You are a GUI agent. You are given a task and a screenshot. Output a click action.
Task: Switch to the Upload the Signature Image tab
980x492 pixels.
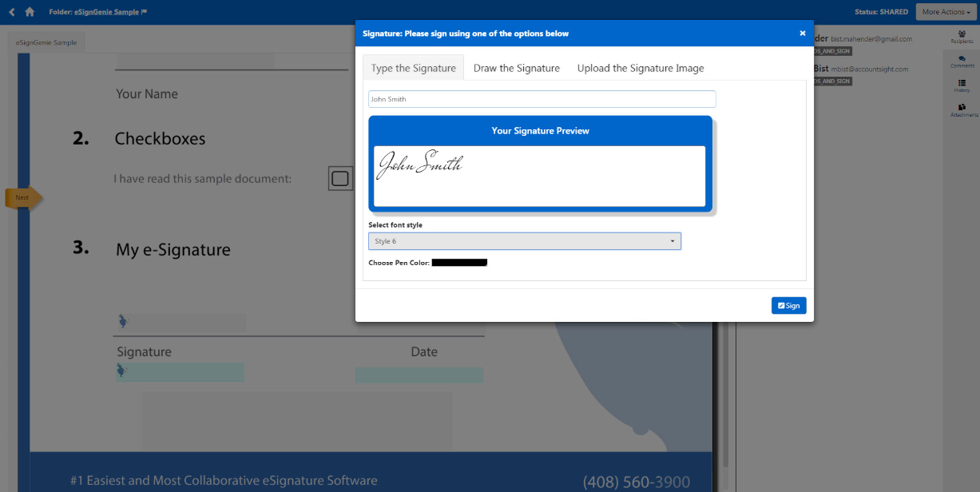click(x=640, y=68)
